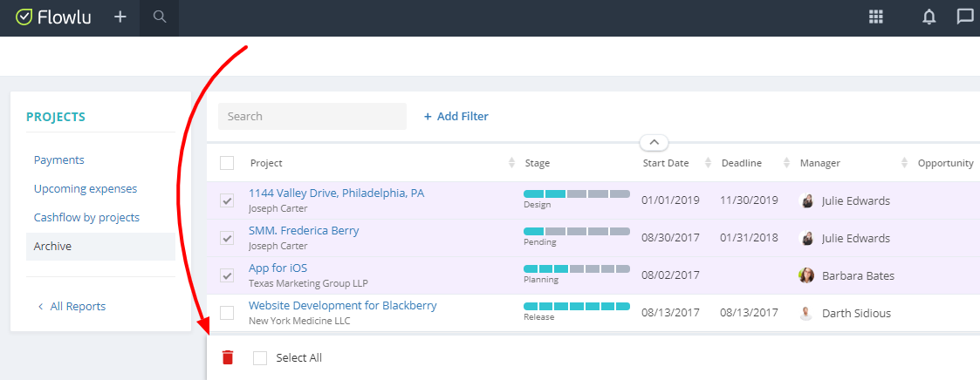
Task: Click start date 01/01/2019
Action: pyautogui.click(x=670, y=200)
